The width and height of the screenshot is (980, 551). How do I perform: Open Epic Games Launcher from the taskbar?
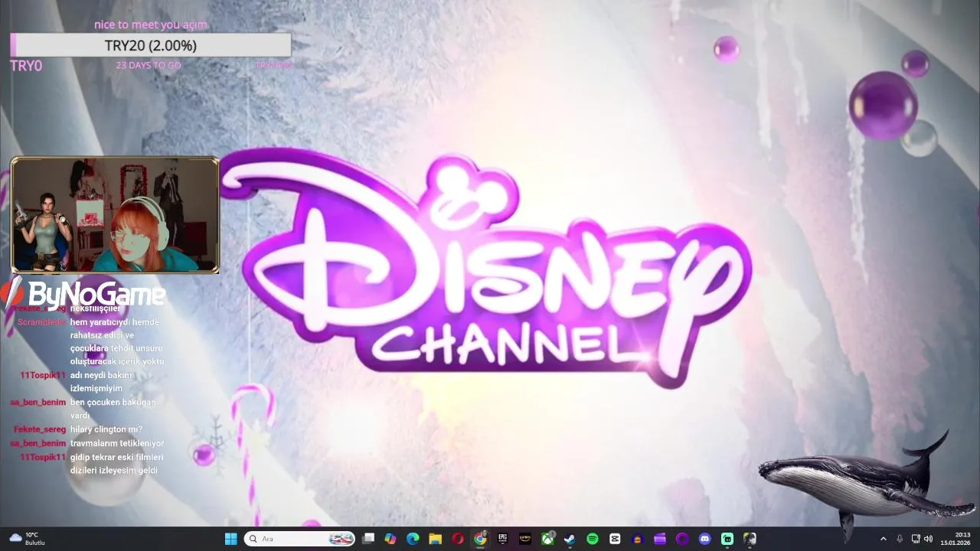pos(502,539)
